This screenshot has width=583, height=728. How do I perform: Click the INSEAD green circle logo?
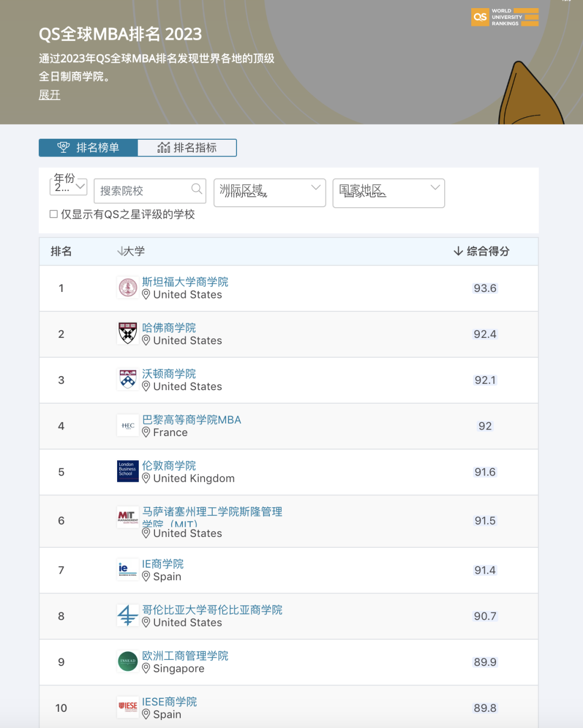[128, 661]
